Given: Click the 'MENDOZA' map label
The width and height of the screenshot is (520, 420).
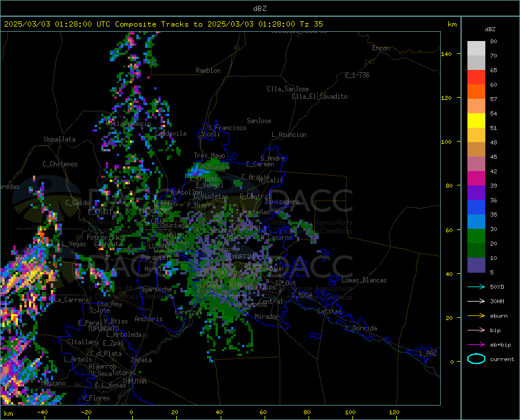Looking at the screenshot, I should pyautogui.click(x=154, y=211).
